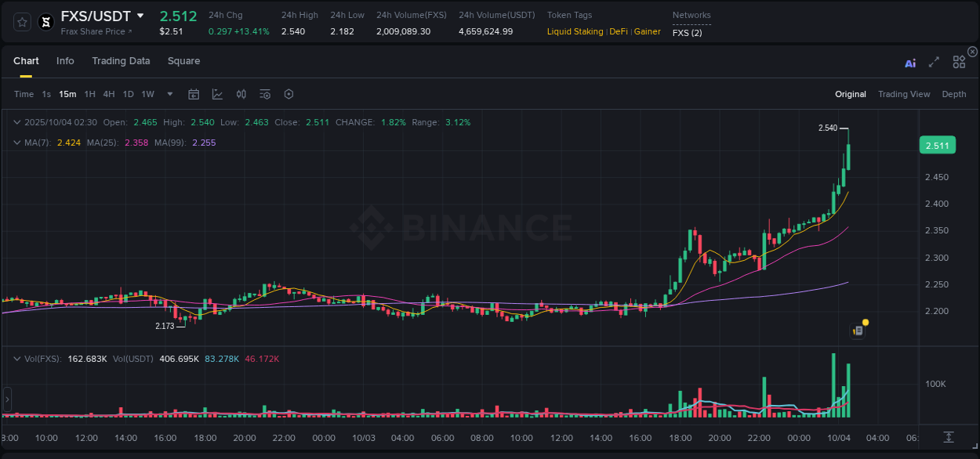Open the calendar date-range selector
This screenshot has width=980, height=459.
(x=194, y=94)
